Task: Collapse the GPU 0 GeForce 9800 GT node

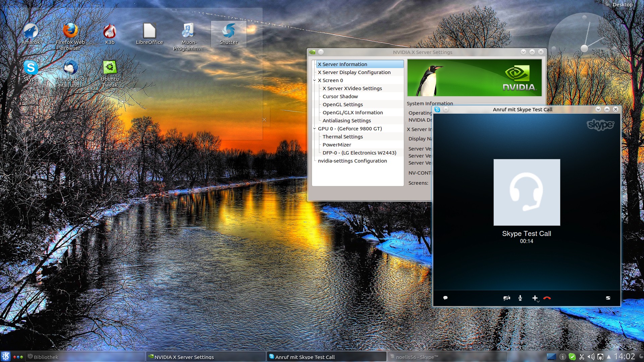Action: (x=315, y=129)
